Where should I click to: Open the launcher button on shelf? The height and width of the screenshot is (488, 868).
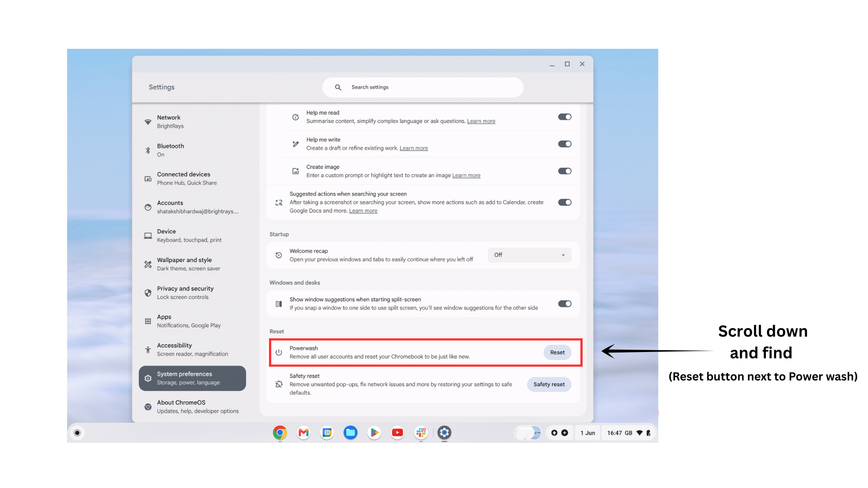coord(77,433)
